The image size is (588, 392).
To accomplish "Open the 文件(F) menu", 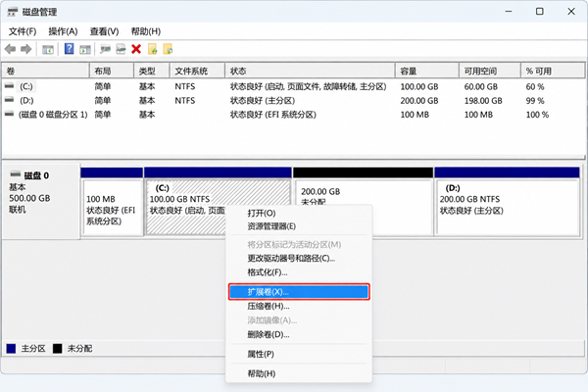I will point(23,31).
